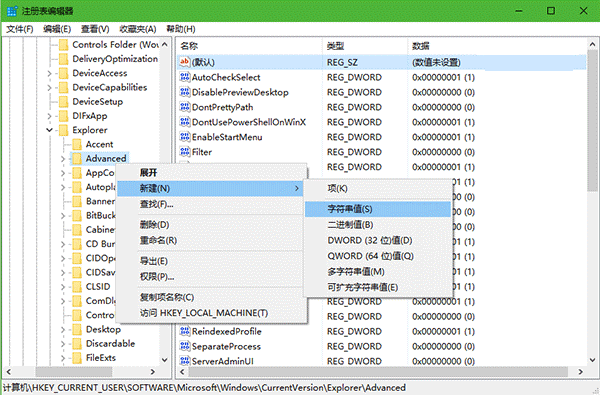Expand the DeviceCapabilities key
This screenshot has height=395, width=600.
[49, 88]
